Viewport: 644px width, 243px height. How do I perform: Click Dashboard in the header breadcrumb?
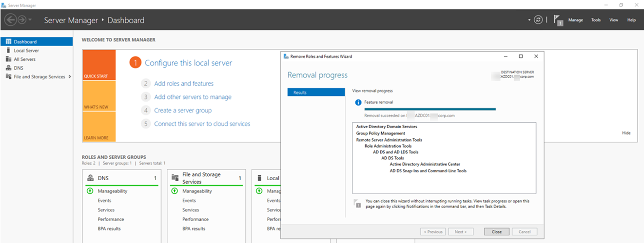[126, 20]
